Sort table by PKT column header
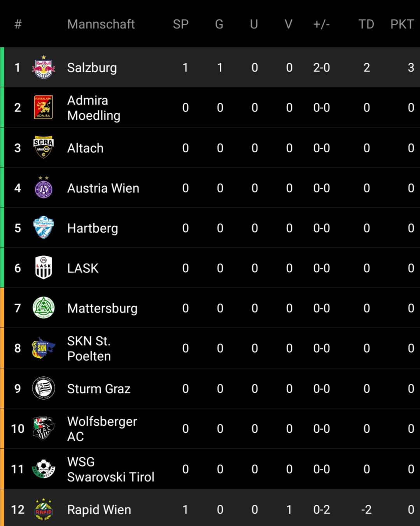 pos(402,24)
